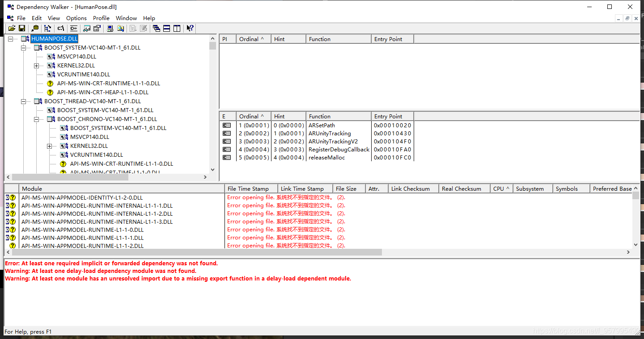Expand KERNEL32.DLL in the dependency tree

(x=36, y=65)
